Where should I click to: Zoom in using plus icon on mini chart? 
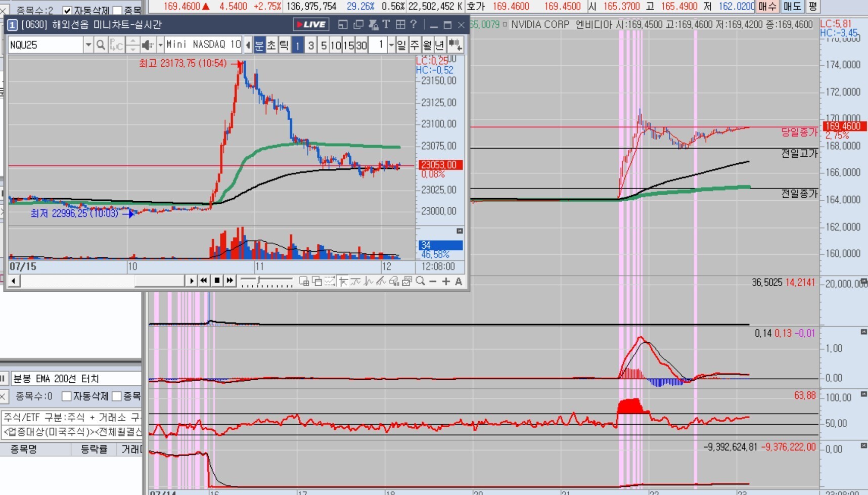click(x=446, y=281)
